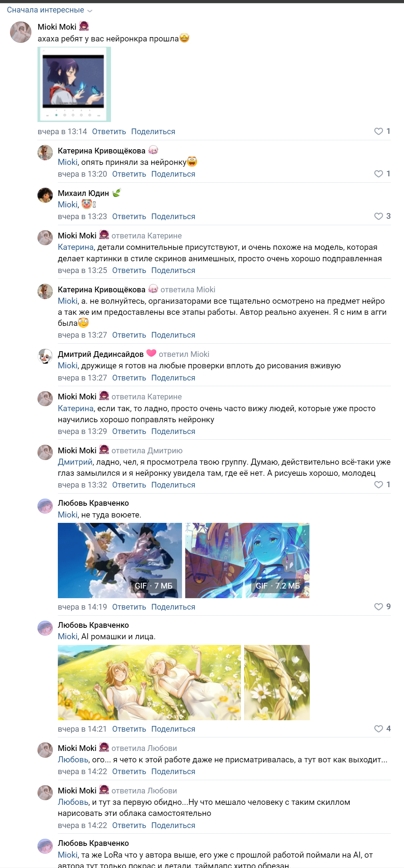Image resolution: width=404 pixels, height=868 pixels.
Task: Play the 7 МБ GIF attachment
Action: 120,560
